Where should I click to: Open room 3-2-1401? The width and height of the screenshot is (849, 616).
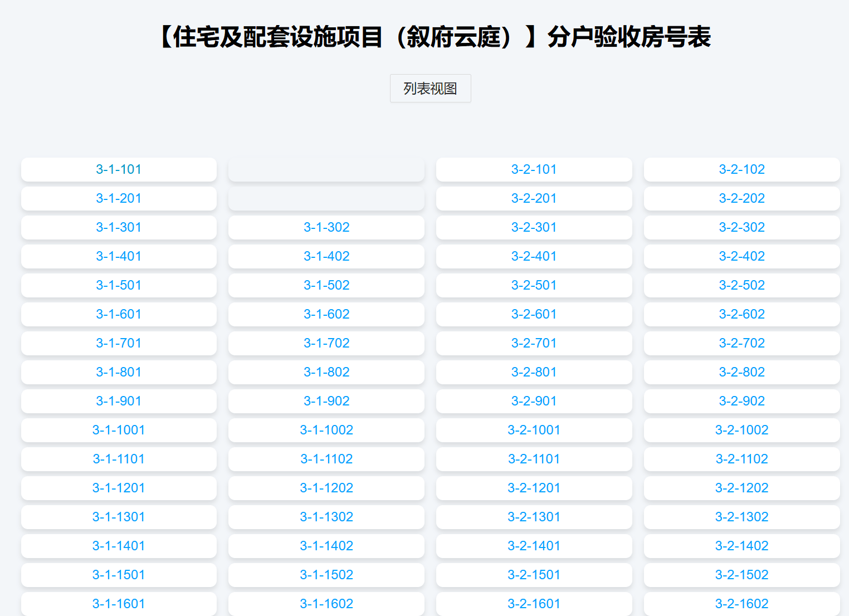(x=534, y=546)
